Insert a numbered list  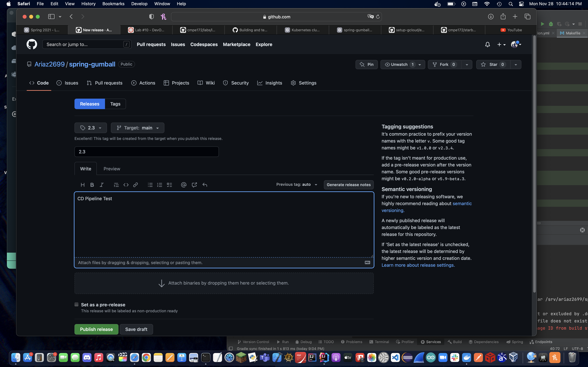coord(160,185)
